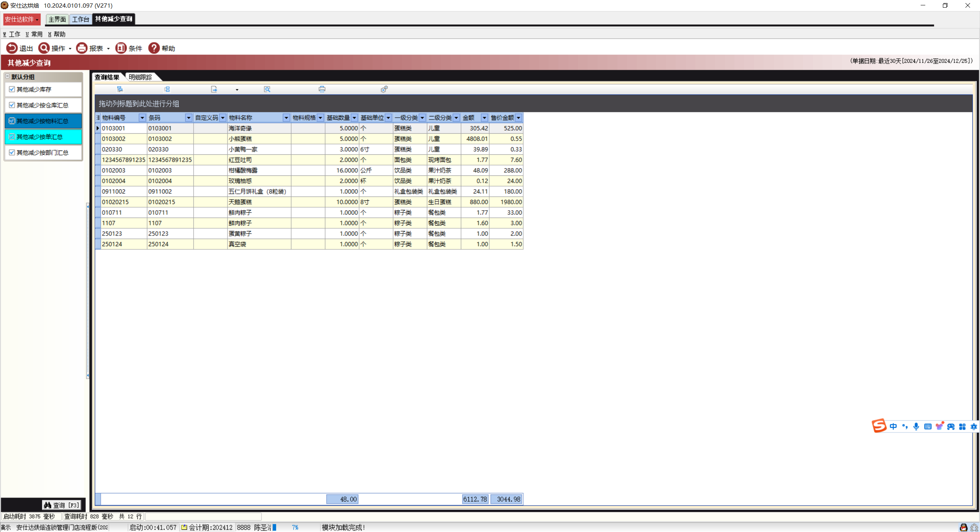This screenshot has width=980, height=532.
Task: Click the 查询 [F3] button
Action: click(62, 505)
